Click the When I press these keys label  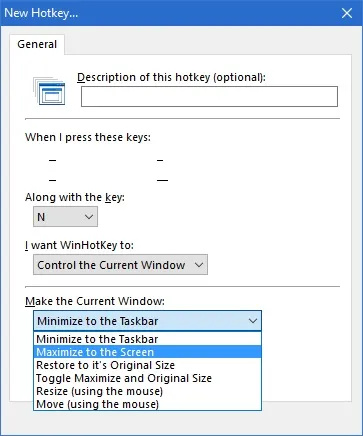[x=88, y=137]
